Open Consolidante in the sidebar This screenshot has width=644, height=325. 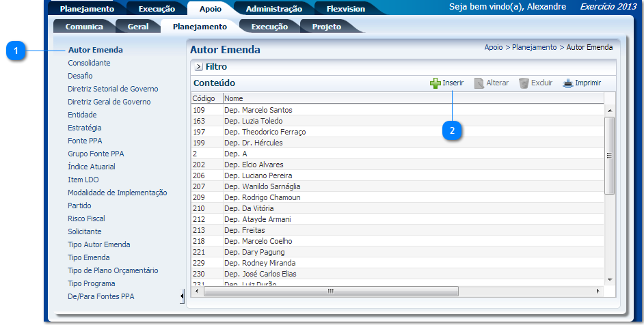pyautogui.click(x=89, y=63)
